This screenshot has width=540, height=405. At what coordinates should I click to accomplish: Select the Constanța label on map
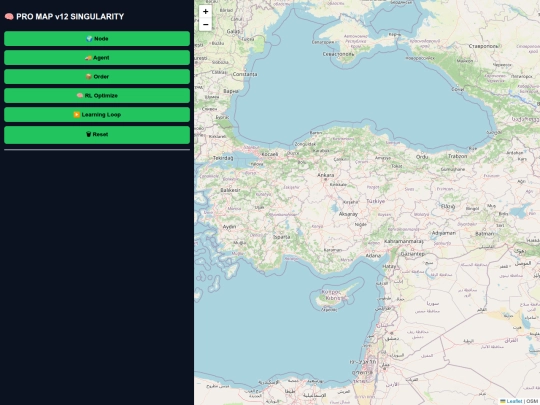[245, 74]
